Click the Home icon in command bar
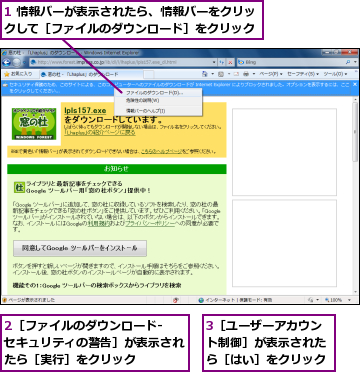Screen dimensions: 360x372 (x=205, y=74)
